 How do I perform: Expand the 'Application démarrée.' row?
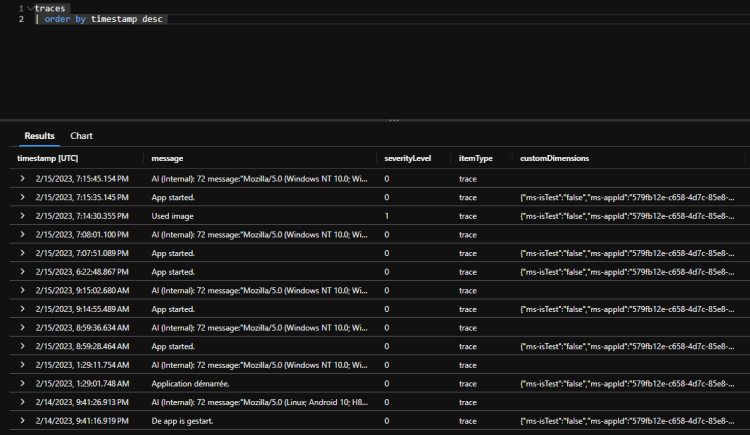click(22, 383)
